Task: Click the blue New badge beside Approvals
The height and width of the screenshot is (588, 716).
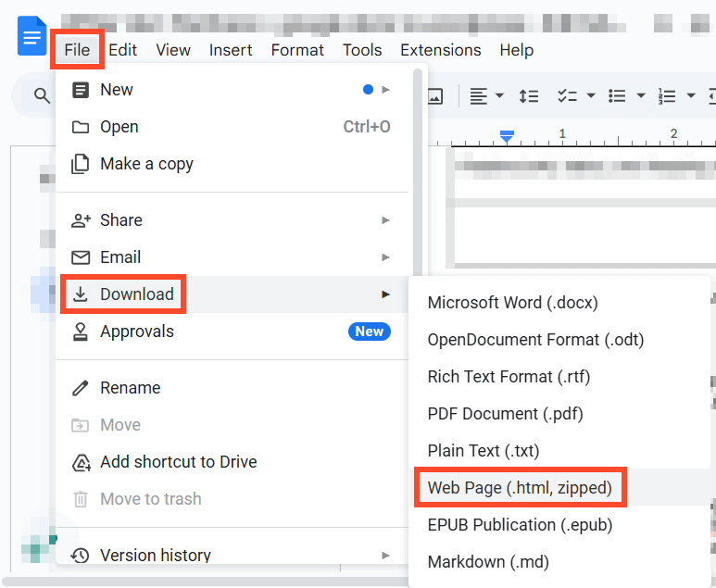Action: click(x=370, y=331)
